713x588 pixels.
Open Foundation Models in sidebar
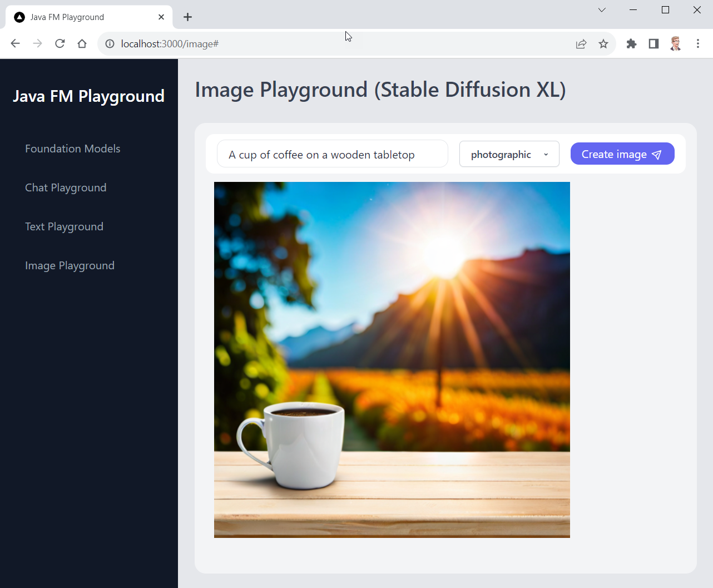73,149
